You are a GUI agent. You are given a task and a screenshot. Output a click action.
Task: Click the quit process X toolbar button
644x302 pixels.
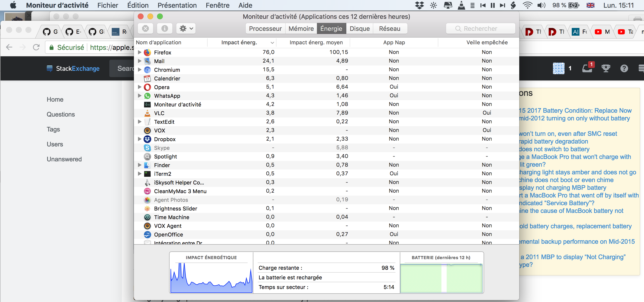pyautogui.click(x=145, y=28)
